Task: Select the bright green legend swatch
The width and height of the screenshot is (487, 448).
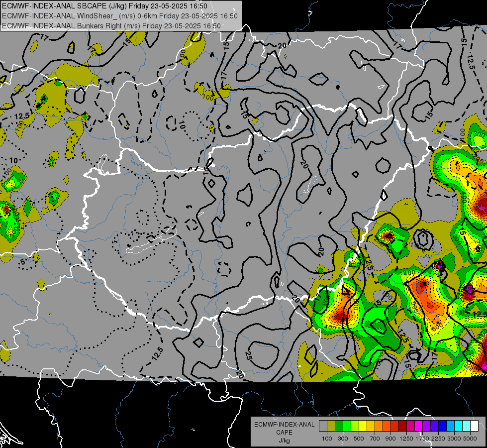Action: tap(347, 426)
